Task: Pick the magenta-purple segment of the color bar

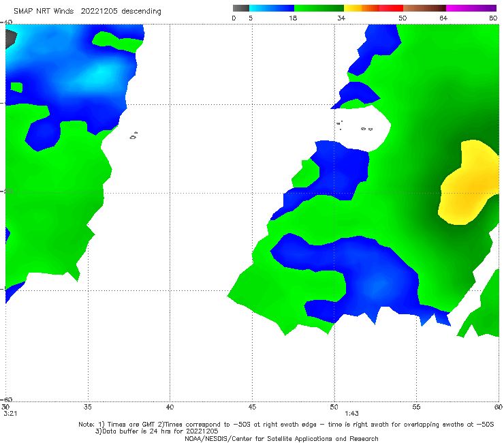Action: pos(471,8)
